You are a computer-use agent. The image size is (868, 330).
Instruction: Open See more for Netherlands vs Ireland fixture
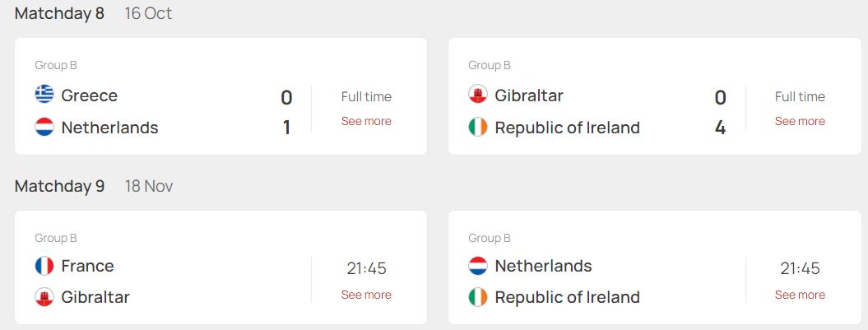click(800, 295)
